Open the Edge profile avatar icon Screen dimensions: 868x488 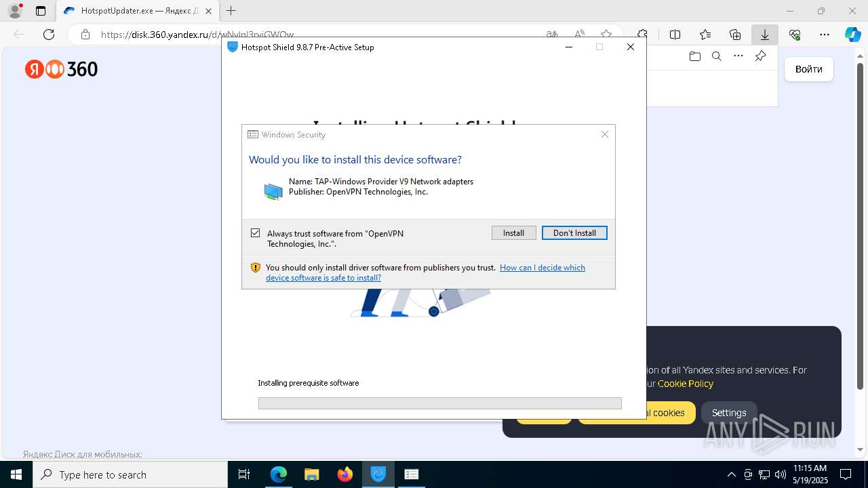tap(15, 11)
